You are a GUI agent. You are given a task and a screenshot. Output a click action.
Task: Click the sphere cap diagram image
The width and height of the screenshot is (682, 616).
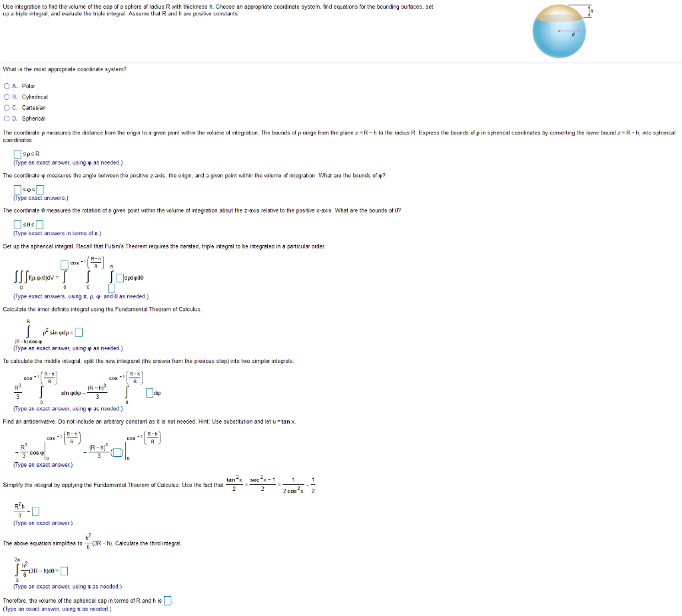point(562,31)
